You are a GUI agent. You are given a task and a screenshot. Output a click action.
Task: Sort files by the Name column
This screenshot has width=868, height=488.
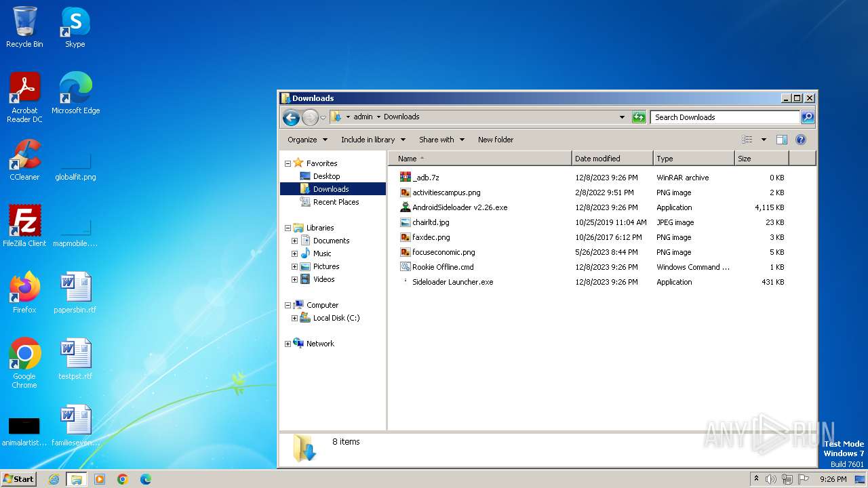[480, 159]
